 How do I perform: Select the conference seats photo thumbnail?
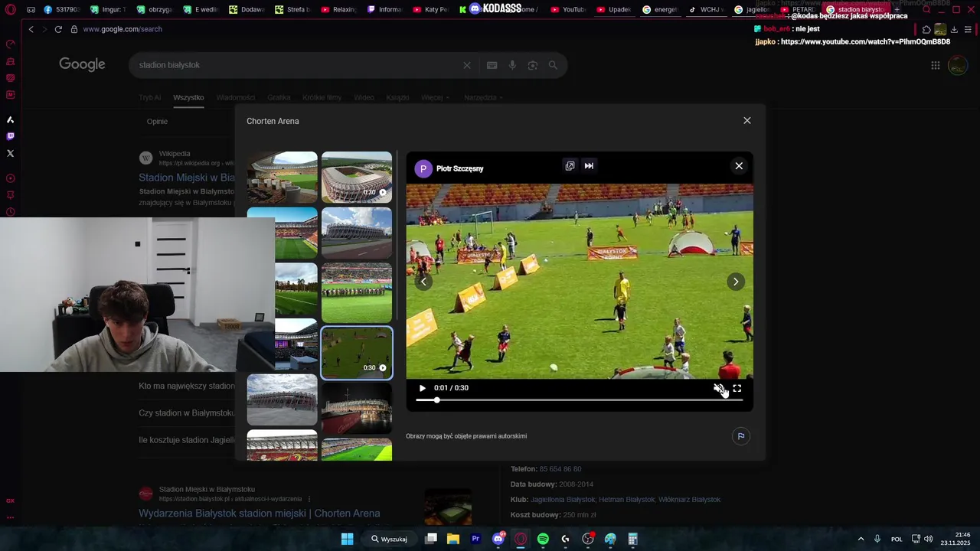tap(282, 177)
